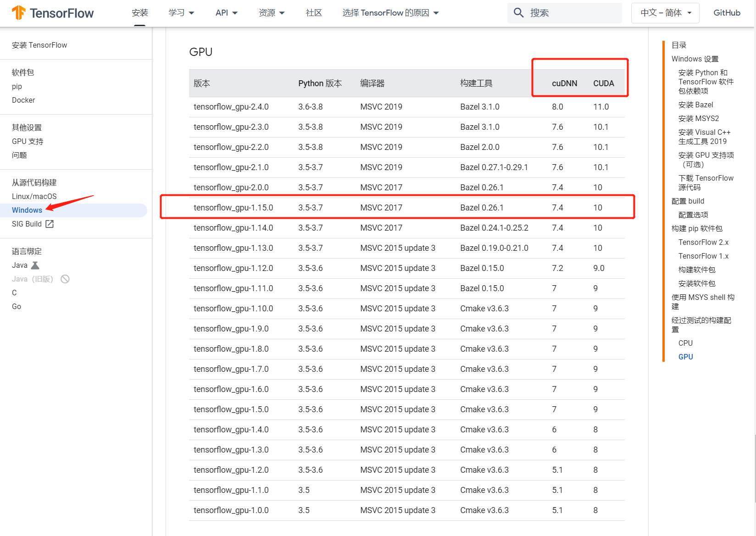Select pip in the sidebar
This screenshot has width=756, height=536.
click(x=17, y=86)
